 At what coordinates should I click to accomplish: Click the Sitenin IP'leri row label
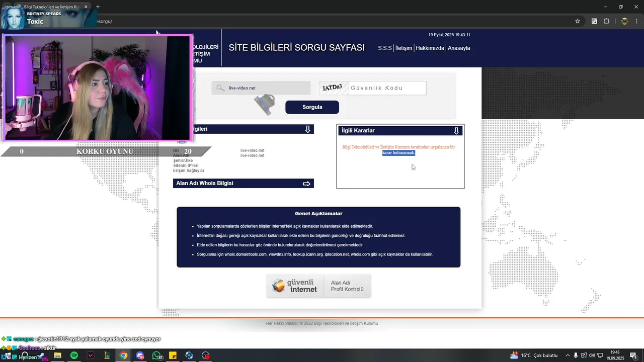point(186,165)
